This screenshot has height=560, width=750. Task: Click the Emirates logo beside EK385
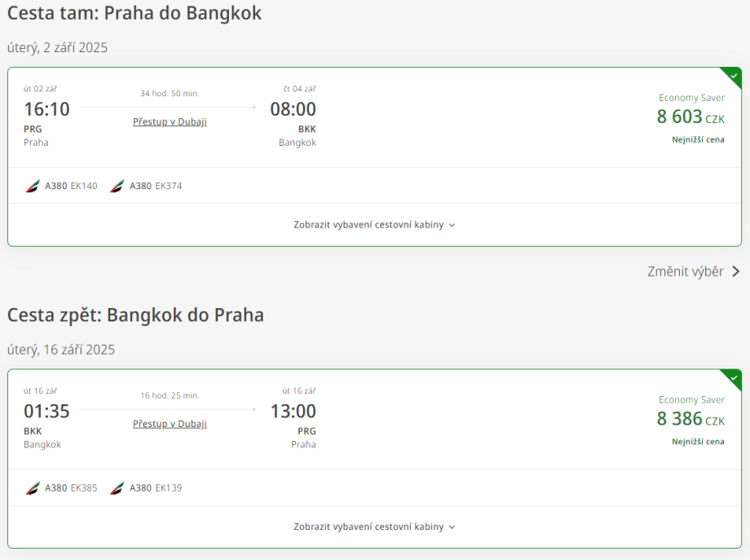33,488
